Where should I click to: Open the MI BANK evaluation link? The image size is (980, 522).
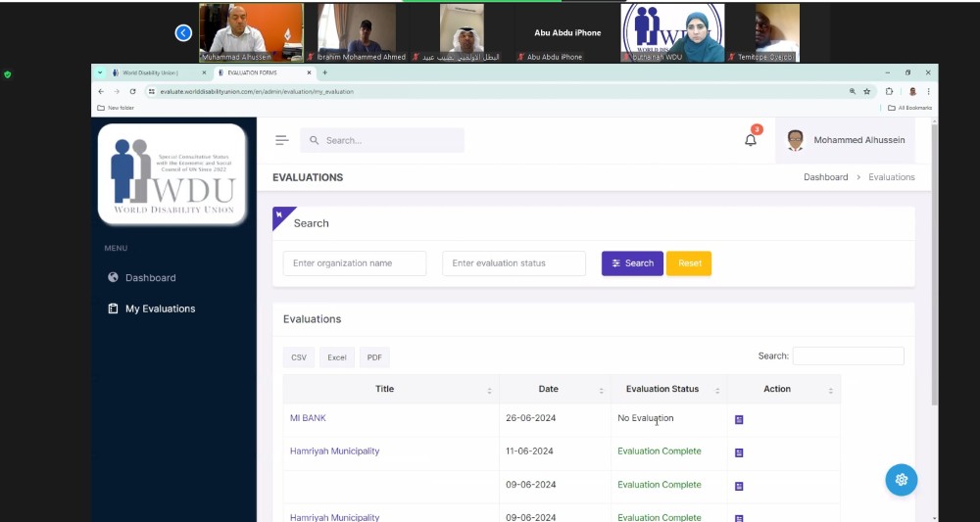point(308,418)
